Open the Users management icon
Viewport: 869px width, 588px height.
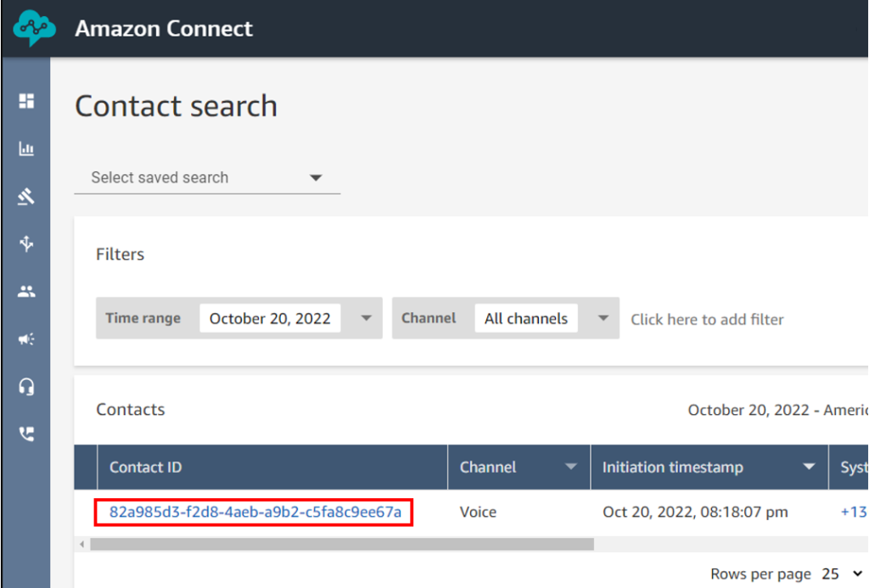(x=26, y=291)
